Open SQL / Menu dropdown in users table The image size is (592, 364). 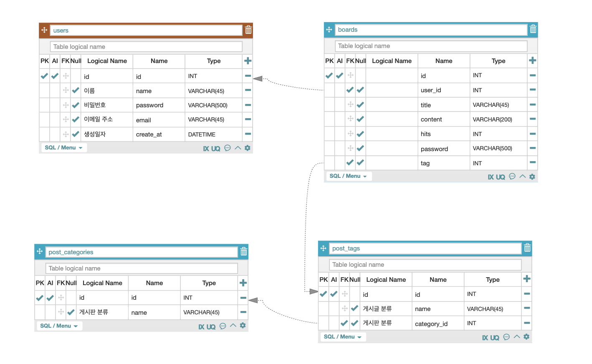tap(64, 148)
